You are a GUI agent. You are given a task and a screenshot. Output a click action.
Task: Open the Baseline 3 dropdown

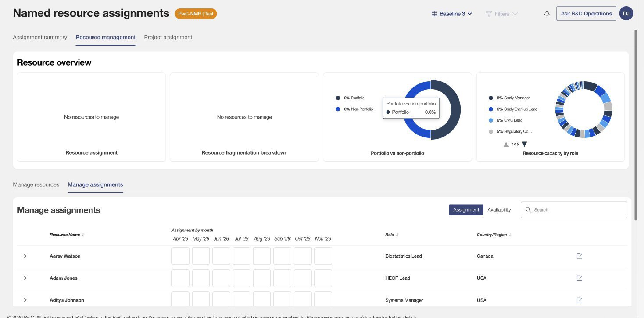point(452,14)
